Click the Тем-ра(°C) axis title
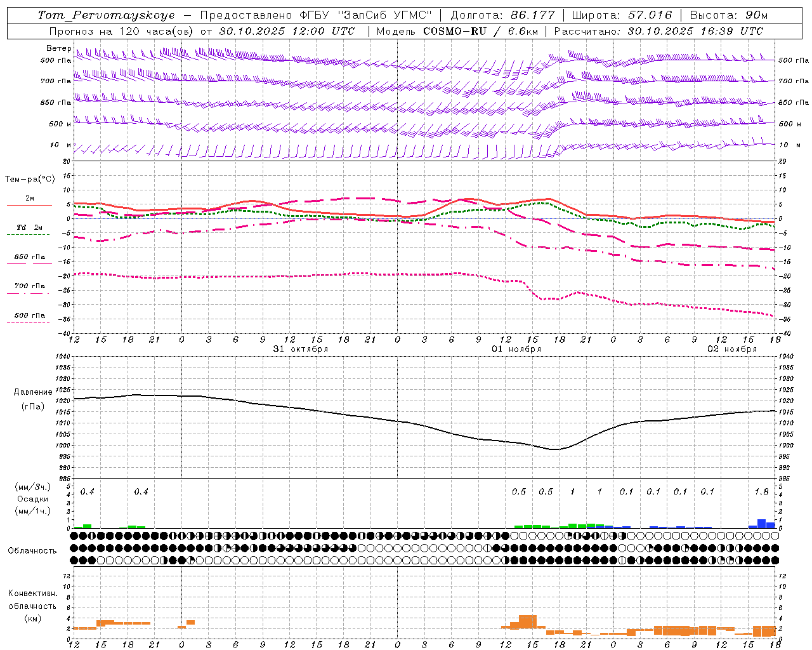The image size is (812, 650). tap(30, 180)
